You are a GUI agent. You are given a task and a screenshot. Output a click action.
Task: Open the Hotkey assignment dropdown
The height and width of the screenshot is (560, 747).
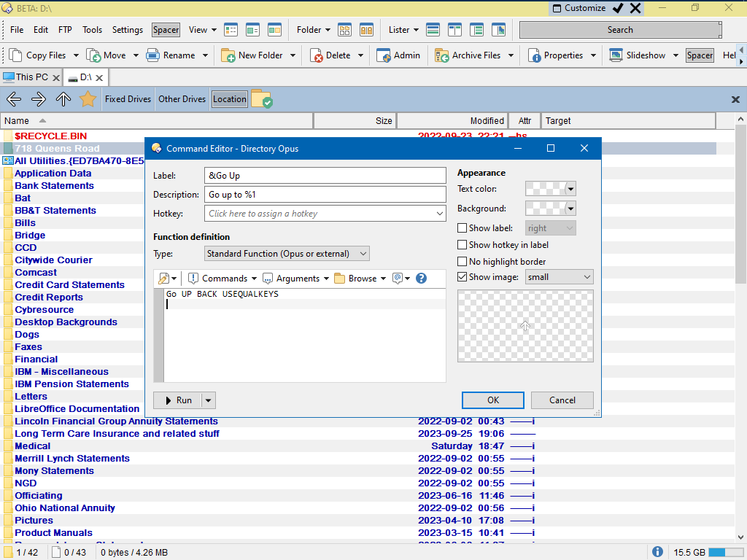tap(440, 214)
